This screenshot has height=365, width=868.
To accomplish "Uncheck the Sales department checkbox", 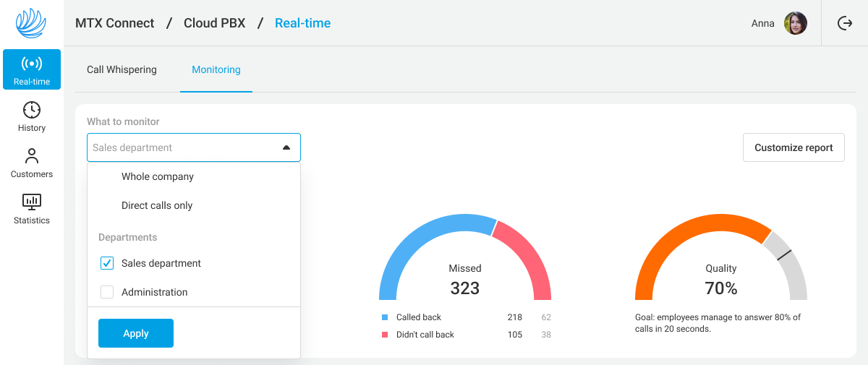I will point(107,263).
